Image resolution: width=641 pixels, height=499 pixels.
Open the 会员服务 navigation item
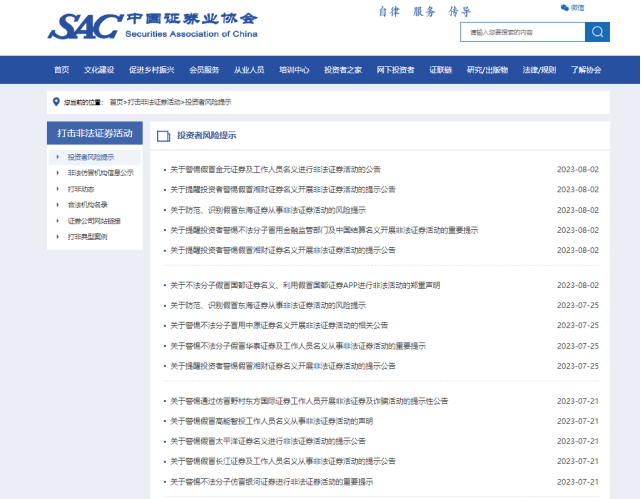[x=204, y=70]
